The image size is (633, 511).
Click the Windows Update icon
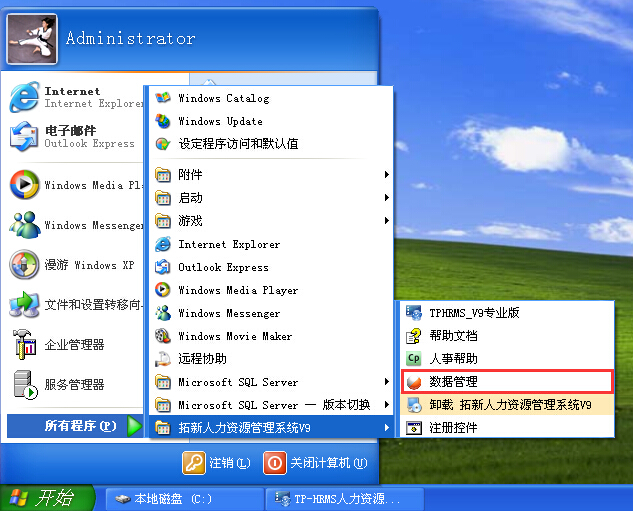pyautogui.click(x=163, y=121)
